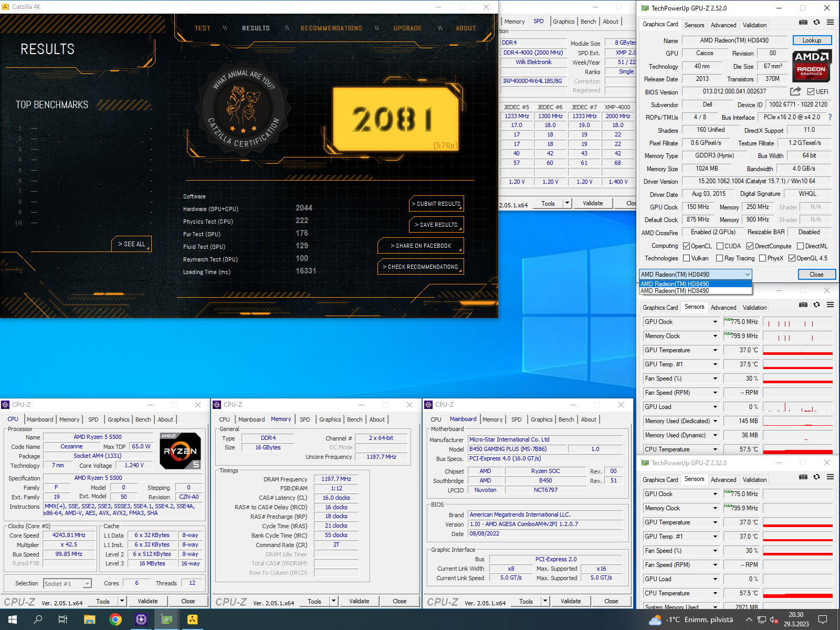Toggle the DirectCompute checkbox
The image size is (840, 630).
click(750, 246)
